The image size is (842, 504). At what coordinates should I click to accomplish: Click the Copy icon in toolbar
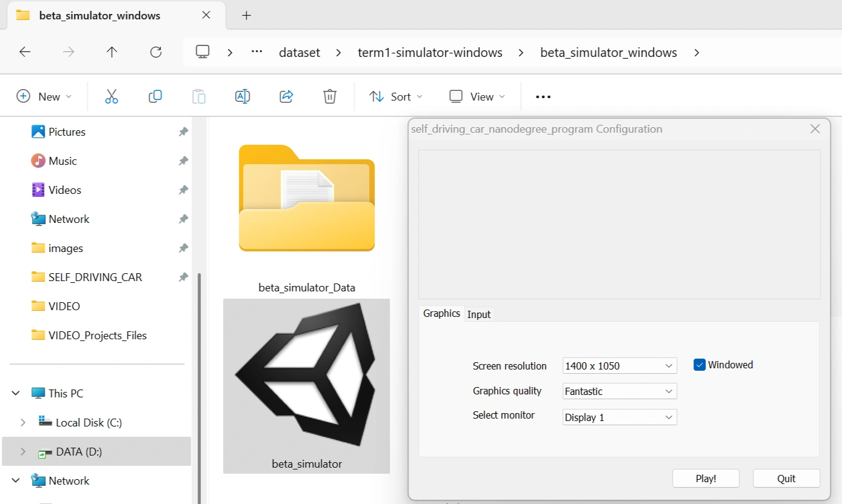[155, 96]
